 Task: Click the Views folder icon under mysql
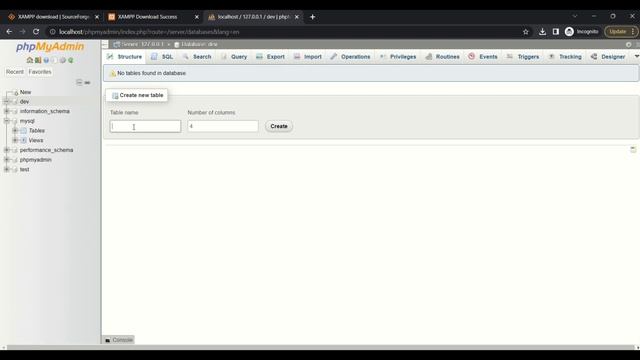(x=24, y=140)
